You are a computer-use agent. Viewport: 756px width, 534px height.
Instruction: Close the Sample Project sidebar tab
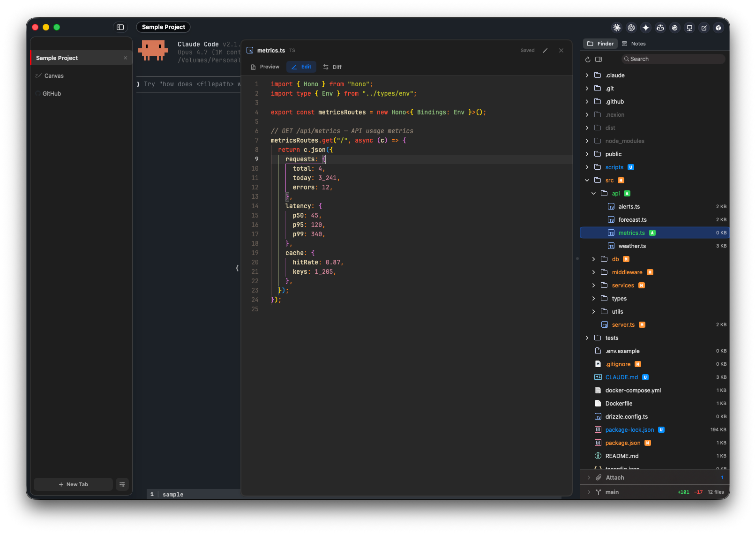pos(126,58)
